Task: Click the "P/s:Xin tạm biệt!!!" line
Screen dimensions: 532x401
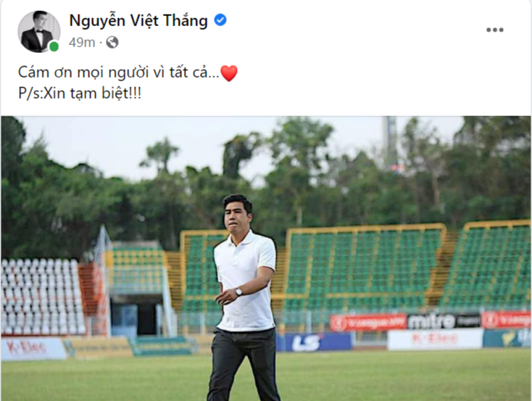Action: (x=80, y=93)
